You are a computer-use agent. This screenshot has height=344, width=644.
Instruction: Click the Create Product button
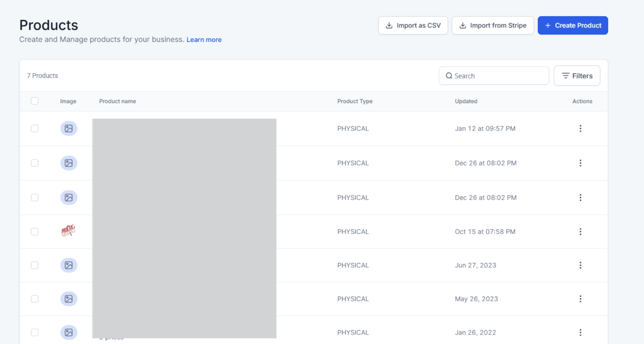click(573, 25)
